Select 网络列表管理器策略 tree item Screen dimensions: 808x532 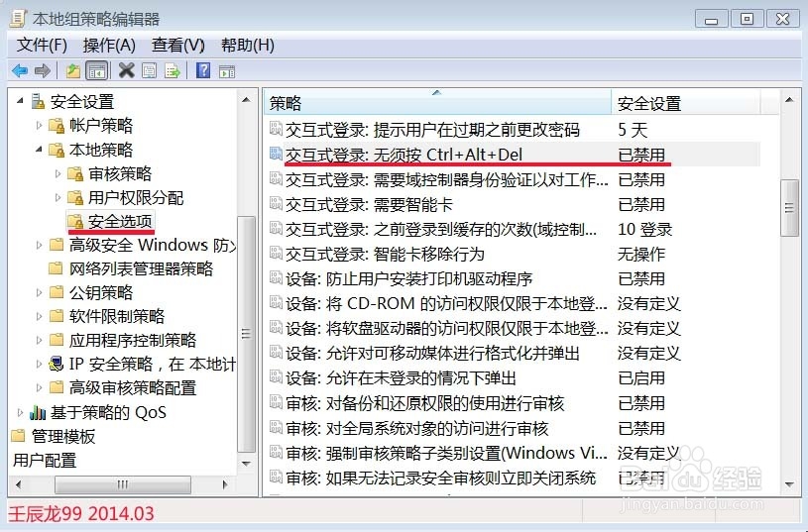(141, 268)
